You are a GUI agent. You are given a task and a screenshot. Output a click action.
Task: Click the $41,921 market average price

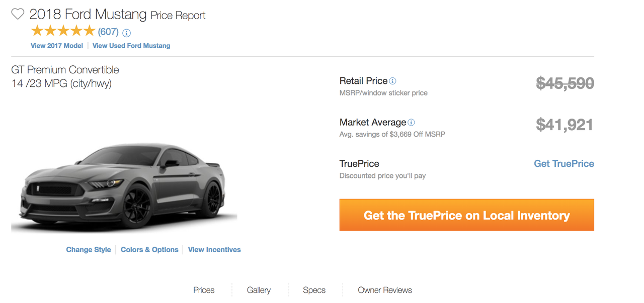point(565,125)
